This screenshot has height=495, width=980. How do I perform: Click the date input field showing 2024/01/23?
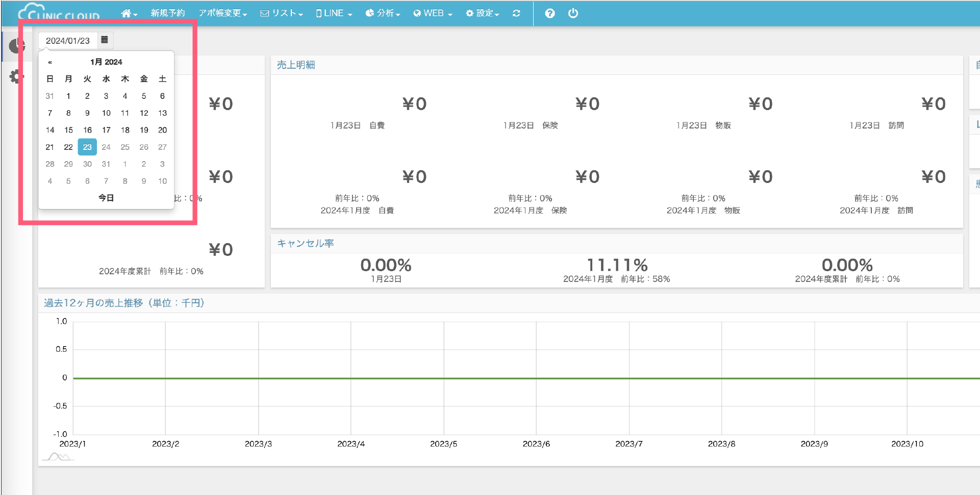pyautogui.click(x=68, y=41)
